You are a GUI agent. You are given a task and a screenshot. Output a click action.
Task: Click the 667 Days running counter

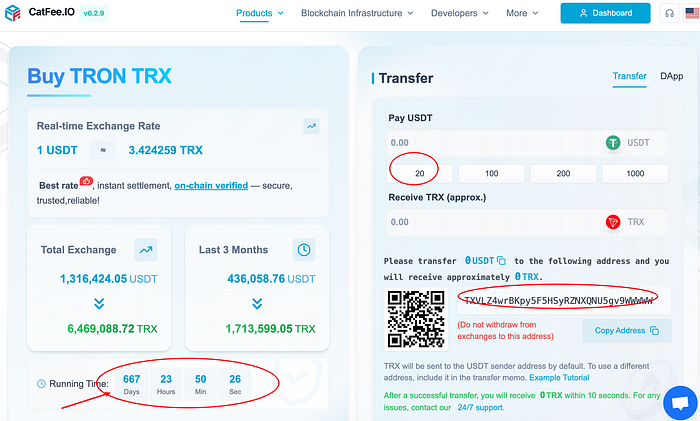[x=131, y=384]
